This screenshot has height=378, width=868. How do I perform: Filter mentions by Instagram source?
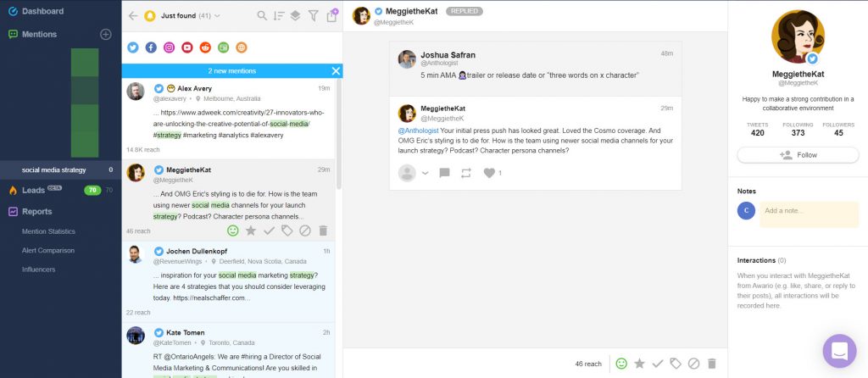[x=170, y=47]
